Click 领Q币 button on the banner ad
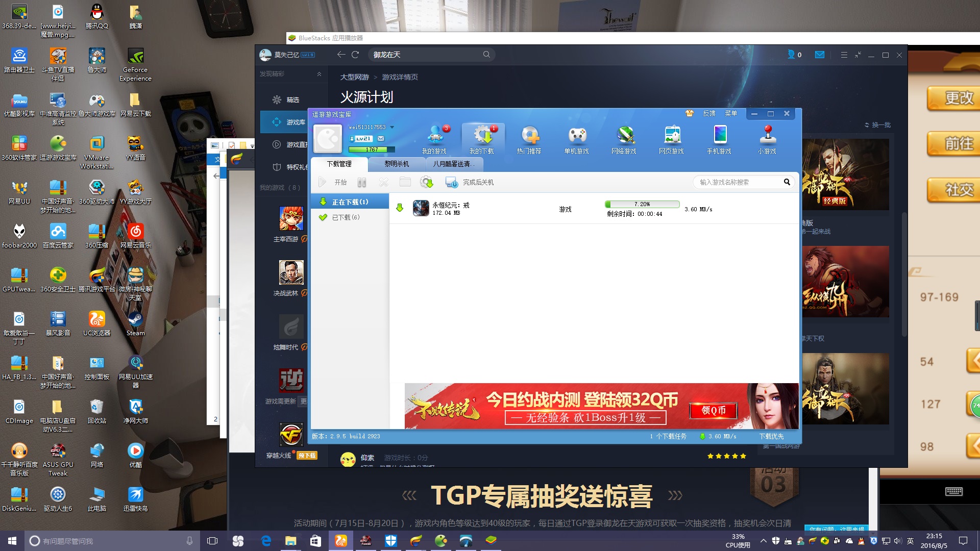Viewport: 980px width, 551px height. (x=713, y=411)
